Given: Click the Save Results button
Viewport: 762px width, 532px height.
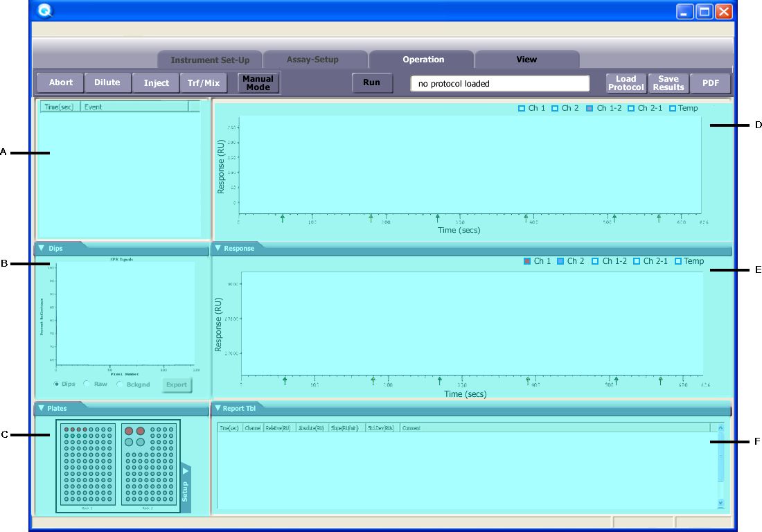Looking at the screenshot, I should pos(668,83).
